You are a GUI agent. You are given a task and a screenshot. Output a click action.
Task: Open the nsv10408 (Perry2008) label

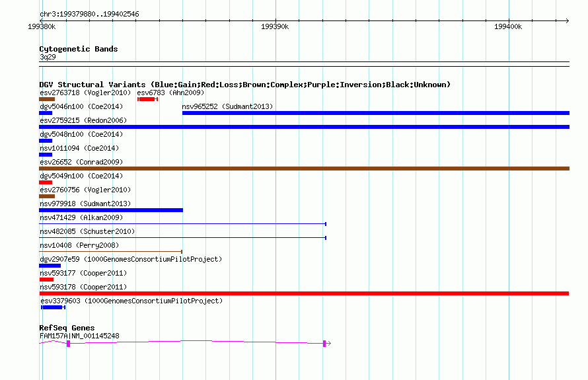(79, 245)
